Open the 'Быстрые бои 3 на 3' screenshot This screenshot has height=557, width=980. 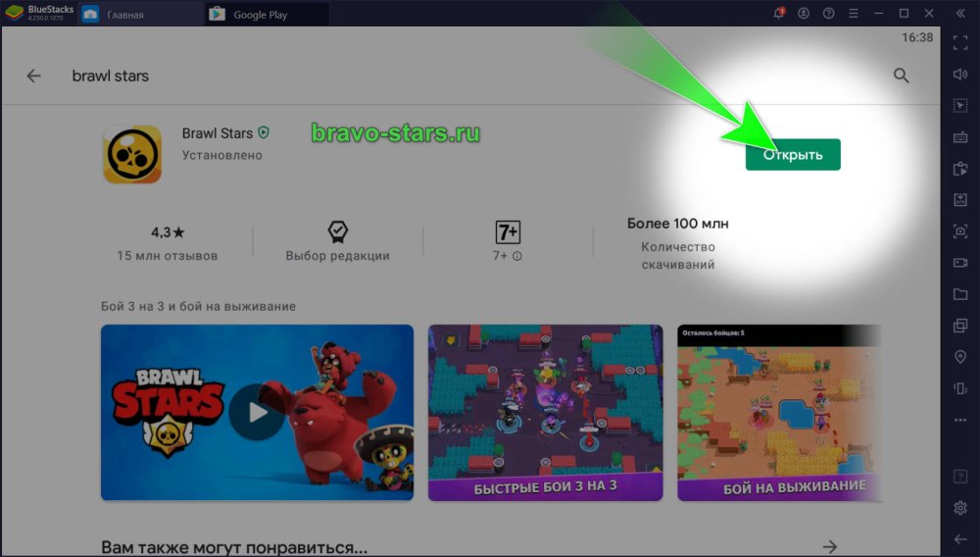[x=545, y=412]
